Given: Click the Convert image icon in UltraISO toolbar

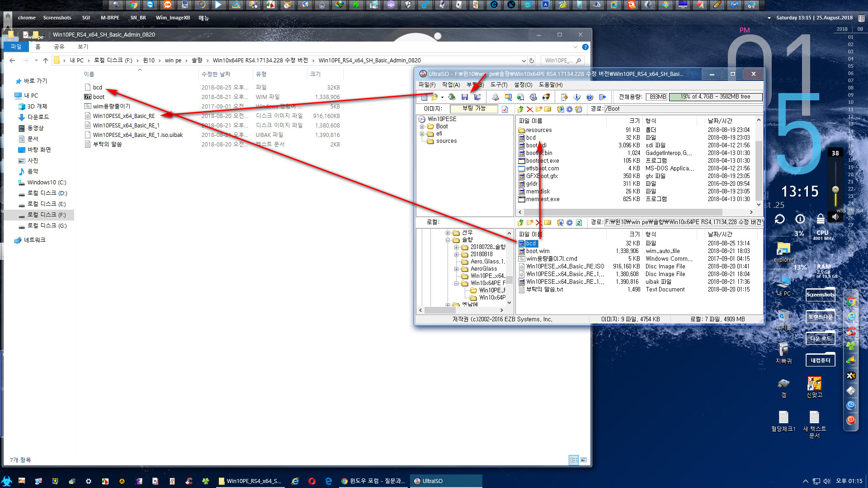Looking at the screenshot, I should click(521, 97).
